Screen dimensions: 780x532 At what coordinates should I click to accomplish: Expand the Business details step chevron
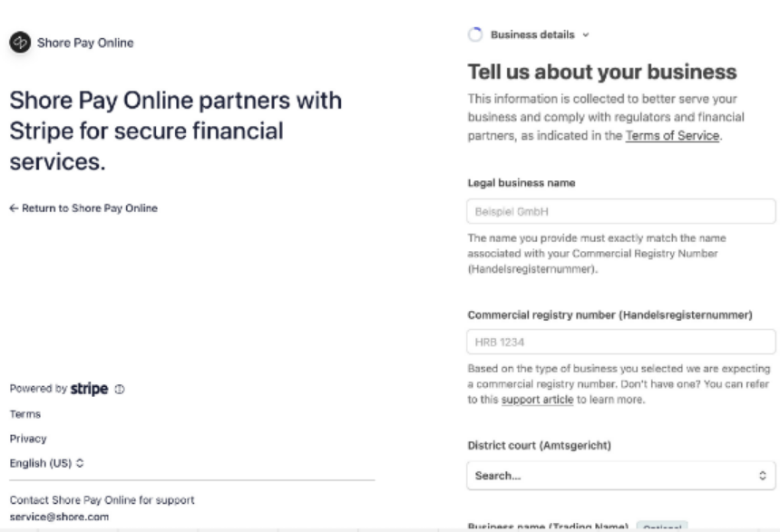585,35
